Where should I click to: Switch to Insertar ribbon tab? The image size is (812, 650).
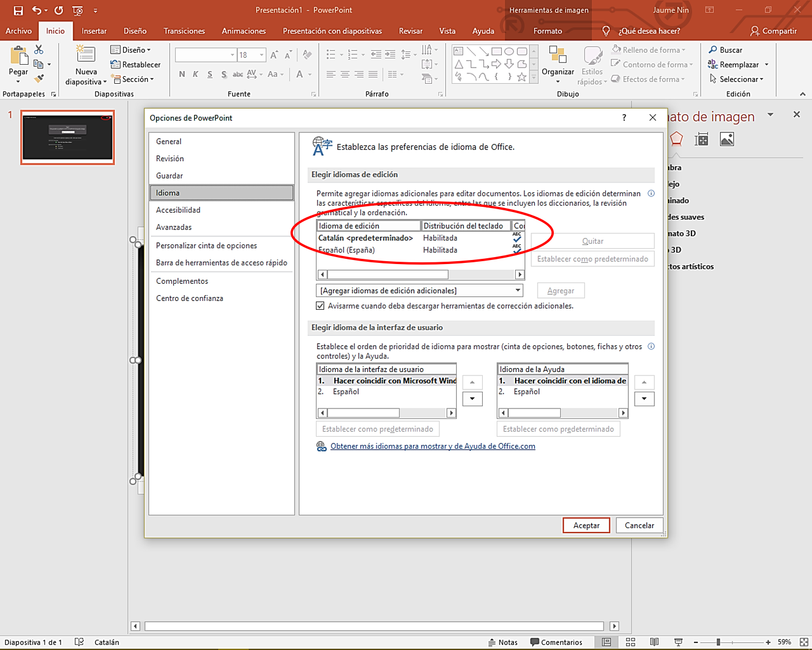(x=94, y=31)
